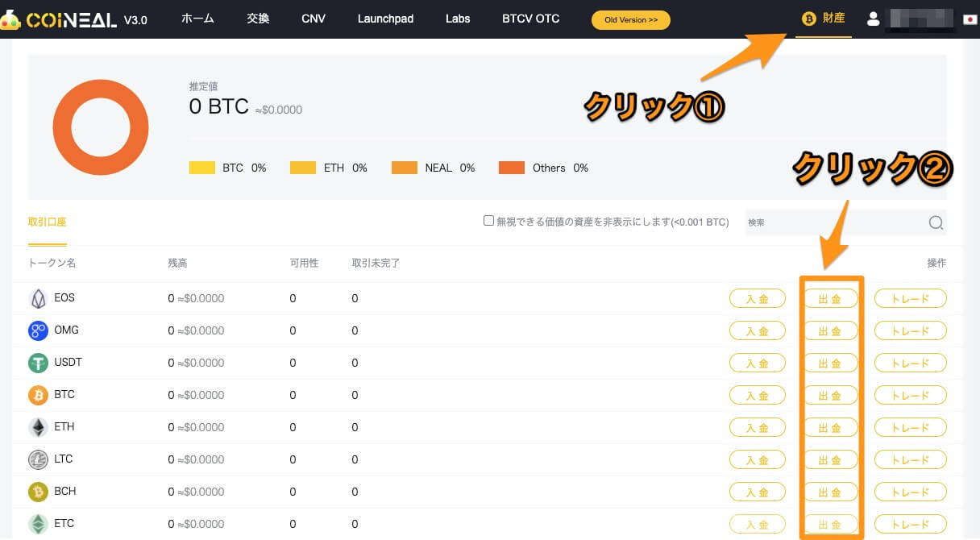
Task: Click the BTC coin icon in table
Action: coord(38,395)
